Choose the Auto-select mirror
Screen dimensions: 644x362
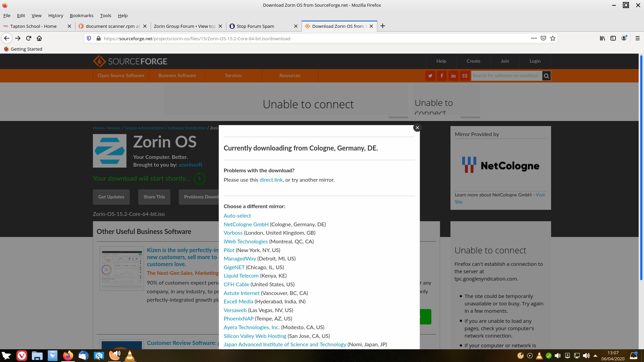click(x=237, y=216)
